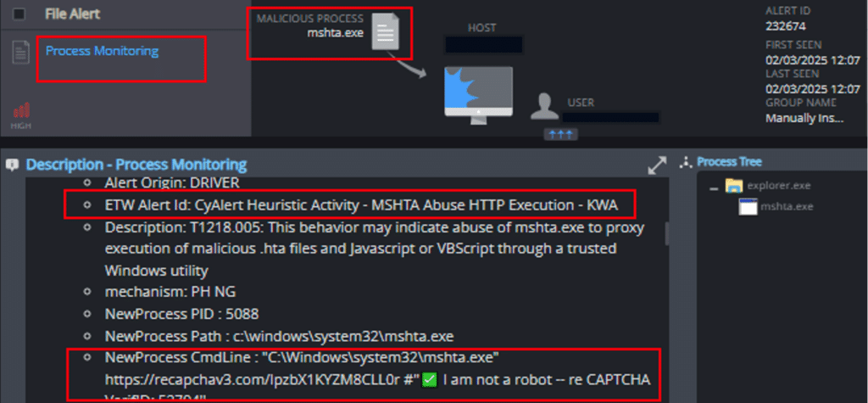This screenshot has height=403, width=868.
Task: Click the user silhouette icon
Action: click(544, 107)
